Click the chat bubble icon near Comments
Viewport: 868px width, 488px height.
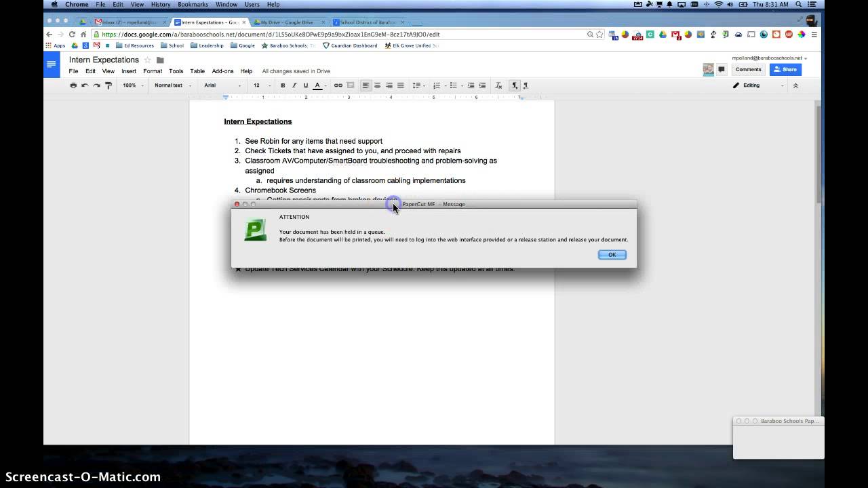pos(722,69)
